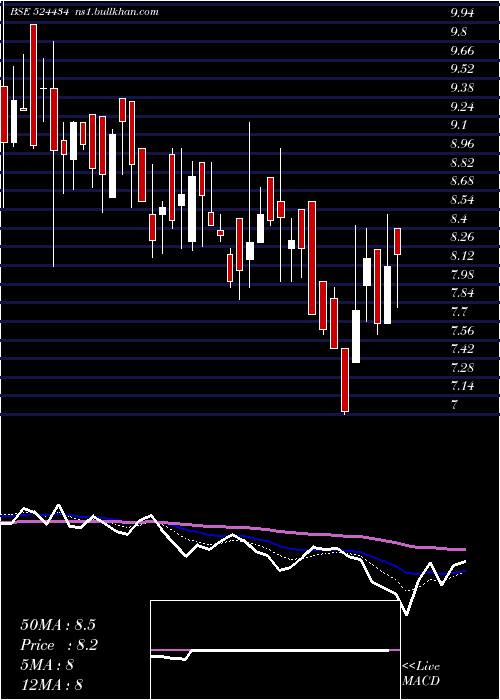Image resolution: width=500 pixels, height=700 pixels.
Task: Click the 9.52 price axis label
Action: [x=462, y=69]
